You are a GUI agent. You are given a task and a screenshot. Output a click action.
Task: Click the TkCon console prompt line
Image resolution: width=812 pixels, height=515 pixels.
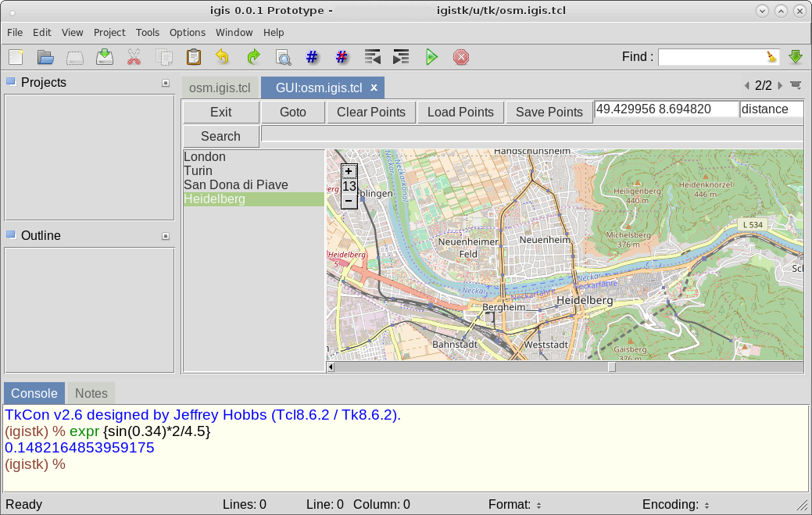pos(35,464)
